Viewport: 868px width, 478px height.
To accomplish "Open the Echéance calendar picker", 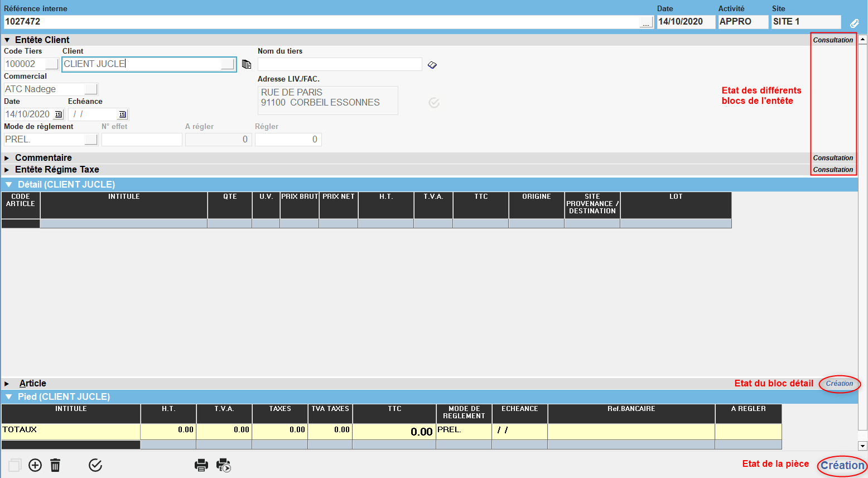I will tap(122, 114).
